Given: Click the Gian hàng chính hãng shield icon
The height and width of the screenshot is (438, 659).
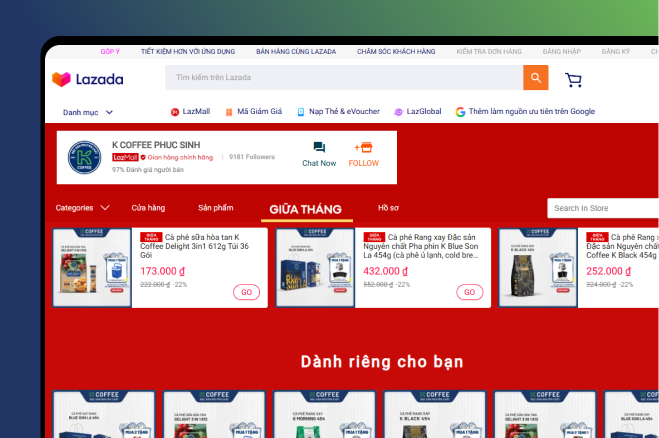Looking at the screenshot, I should 143,157.
